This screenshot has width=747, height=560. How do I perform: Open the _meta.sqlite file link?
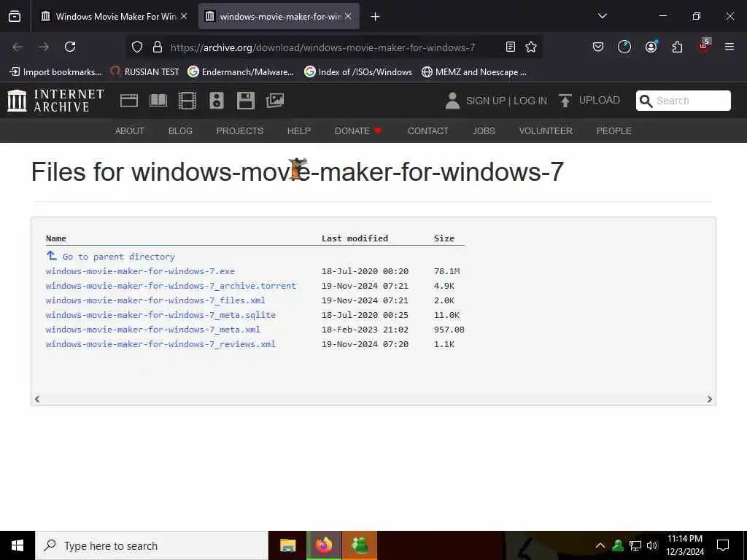tap(160, 315)
